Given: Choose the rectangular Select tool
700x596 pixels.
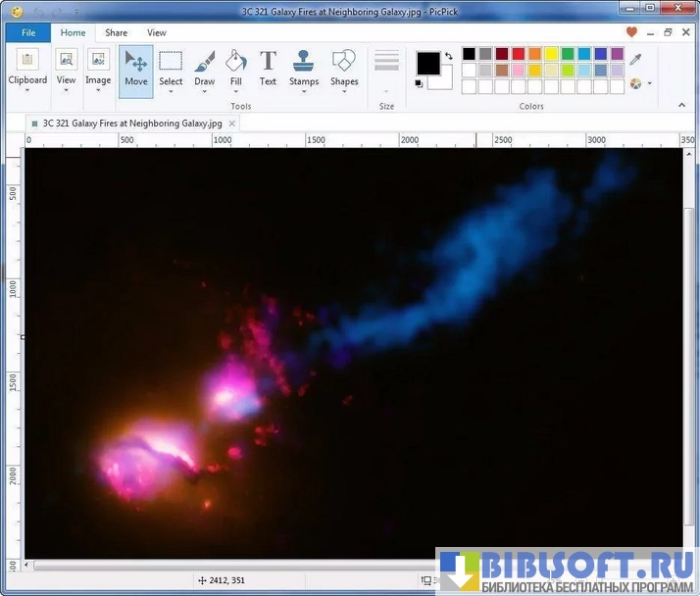Looking at the screenshot, I should [x=171, y=70].
